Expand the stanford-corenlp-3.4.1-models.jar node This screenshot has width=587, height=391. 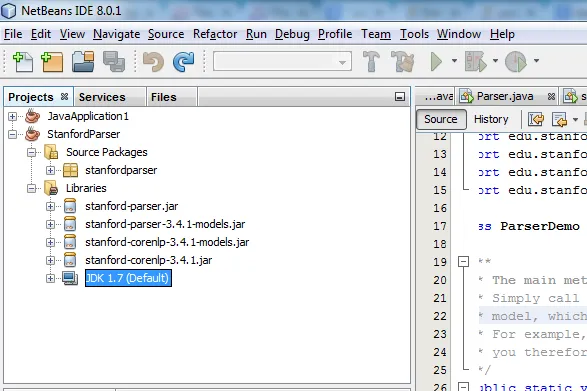click(x=51, y=242)
